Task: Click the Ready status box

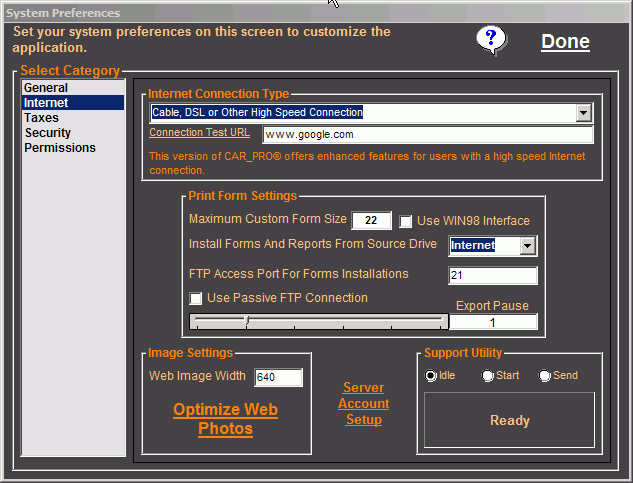Action: (509, 420)
